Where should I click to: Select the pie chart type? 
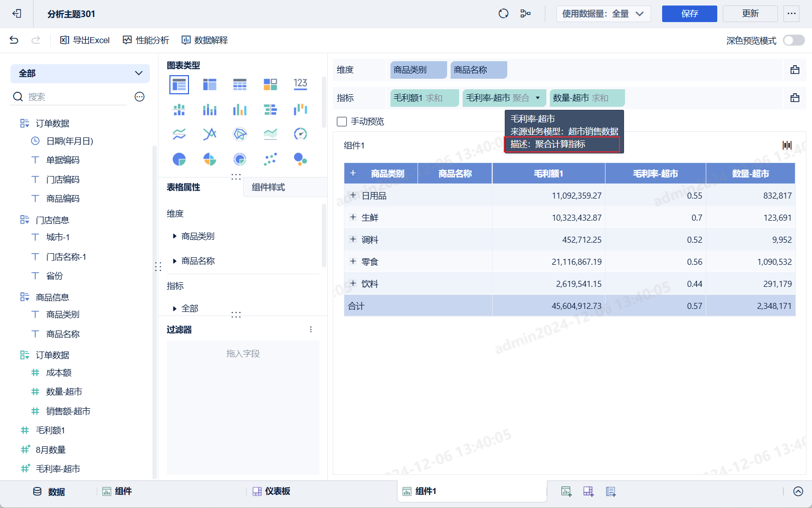(x=179, y=159)
